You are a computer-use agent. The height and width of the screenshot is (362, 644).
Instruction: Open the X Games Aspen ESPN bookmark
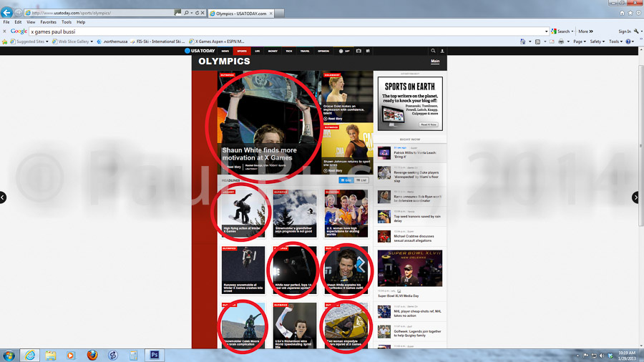pyautogui.click(x=216, y=41)
